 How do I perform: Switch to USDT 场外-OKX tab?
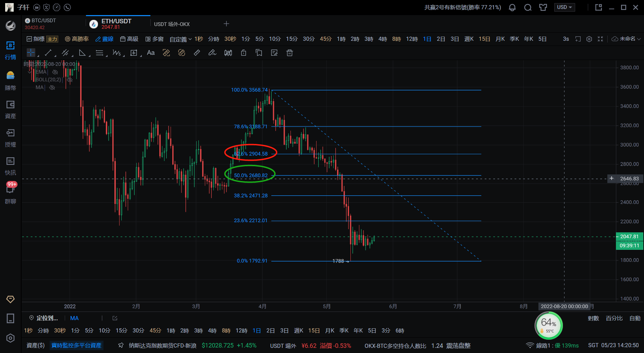click(172, 24)
